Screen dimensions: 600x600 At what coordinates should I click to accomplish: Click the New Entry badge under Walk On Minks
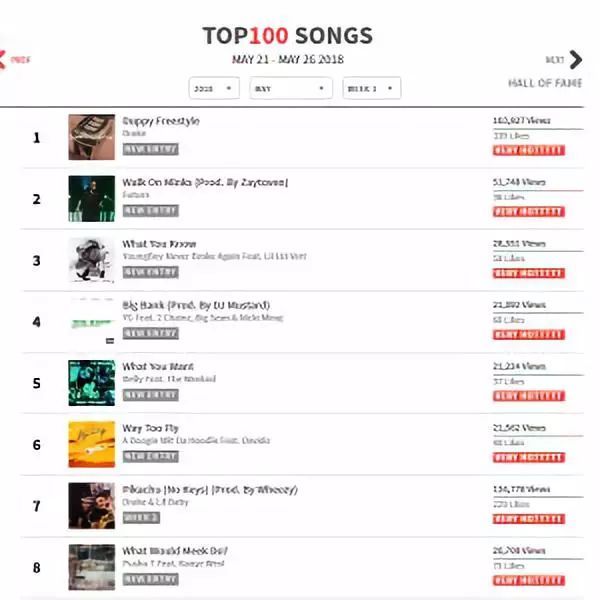coord(150,211)
